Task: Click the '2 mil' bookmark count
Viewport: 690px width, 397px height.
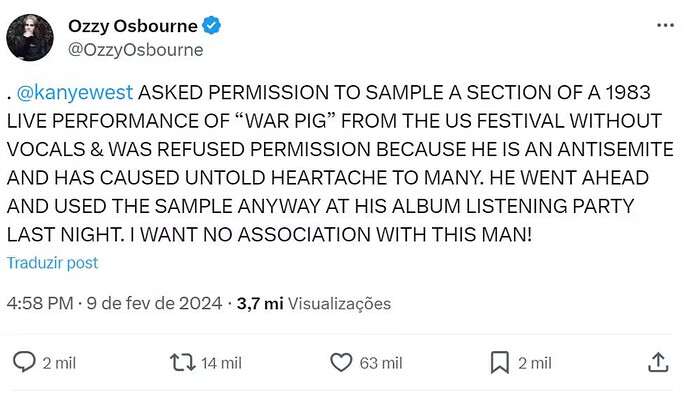Action: coord(534,363)
